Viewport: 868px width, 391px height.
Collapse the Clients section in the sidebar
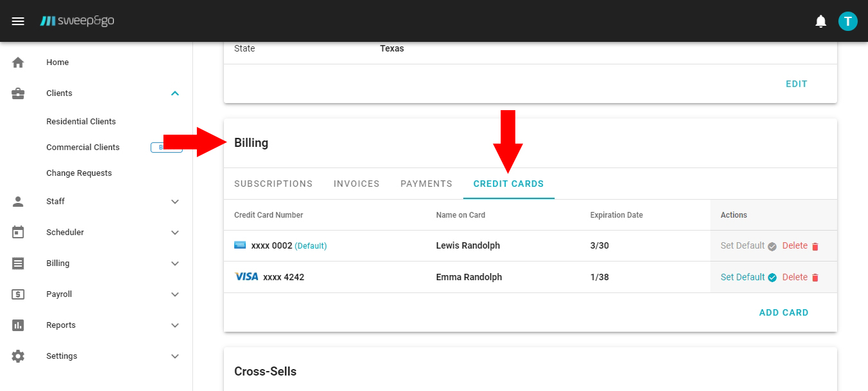[174, 93]
